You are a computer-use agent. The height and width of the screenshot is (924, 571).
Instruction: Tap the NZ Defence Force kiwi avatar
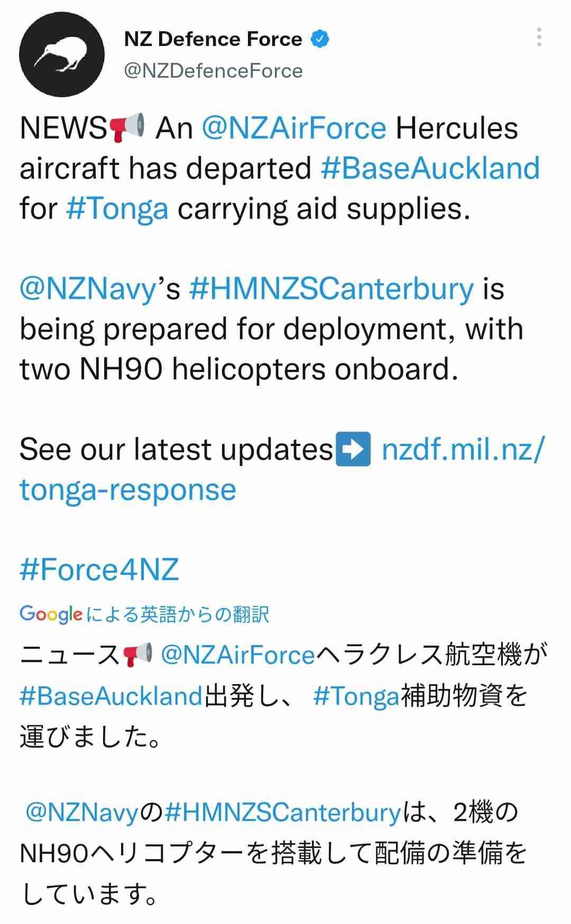[61, 54]
